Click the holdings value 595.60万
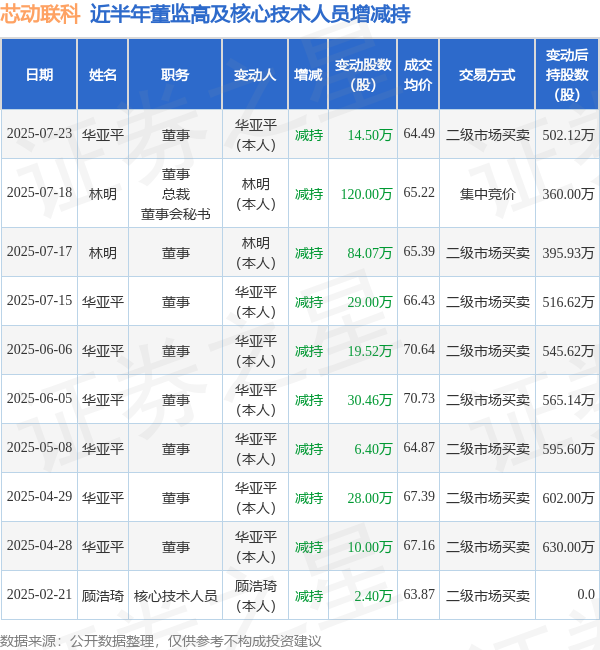Screen dimensions: 600x650 pos(568,449)
